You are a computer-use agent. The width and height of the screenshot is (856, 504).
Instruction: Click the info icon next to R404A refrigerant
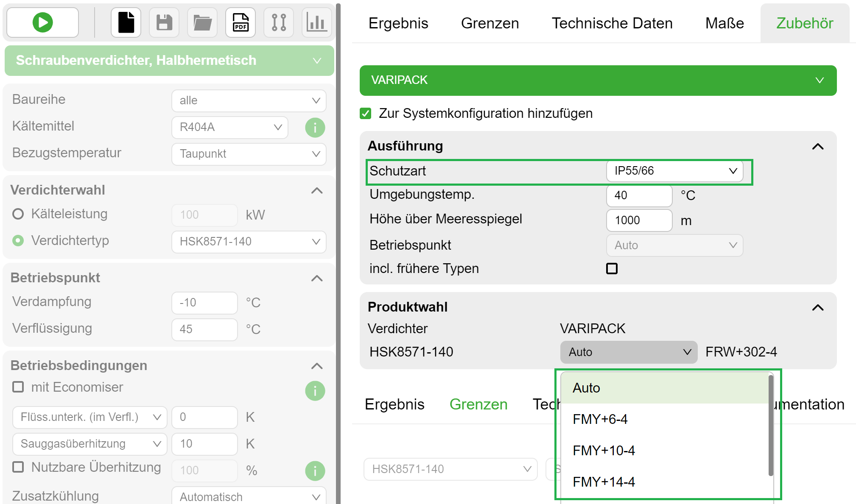[x=315, y=127]
